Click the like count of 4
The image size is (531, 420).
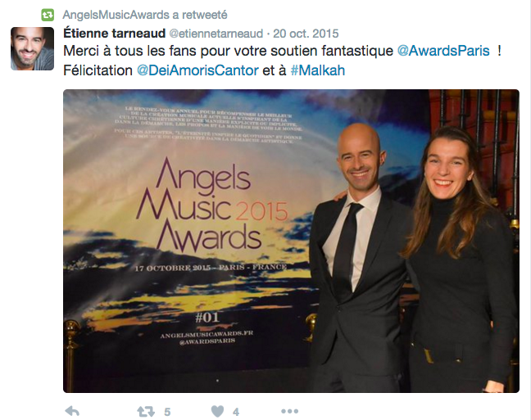point(236,412)
